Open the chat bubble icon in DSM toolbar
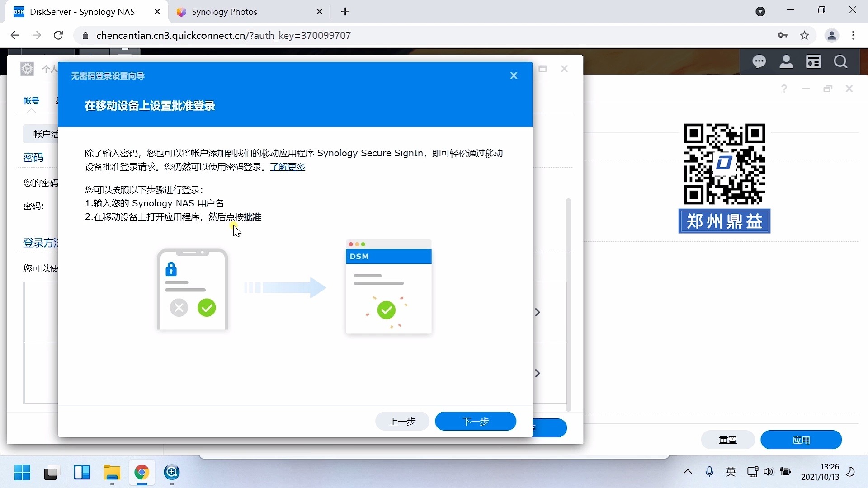The height and width of the screenshot is (488, 868). [760, 61]
